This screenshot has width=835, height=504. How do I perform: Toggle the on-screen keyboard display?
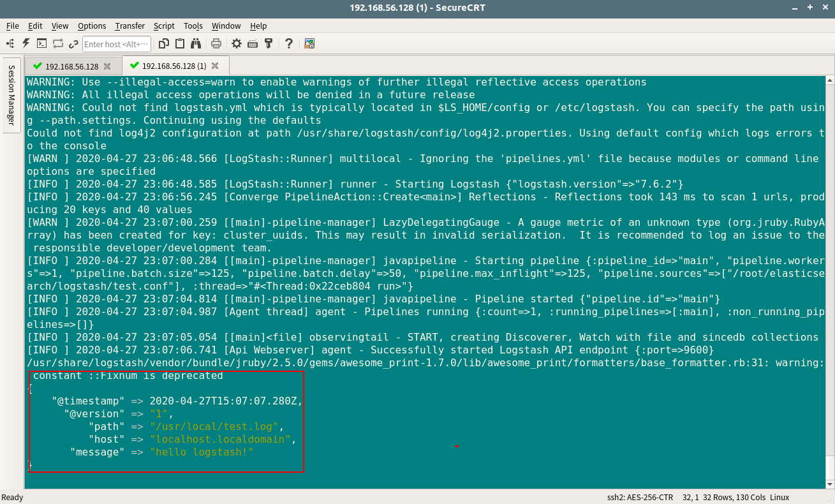coord(253,43)
